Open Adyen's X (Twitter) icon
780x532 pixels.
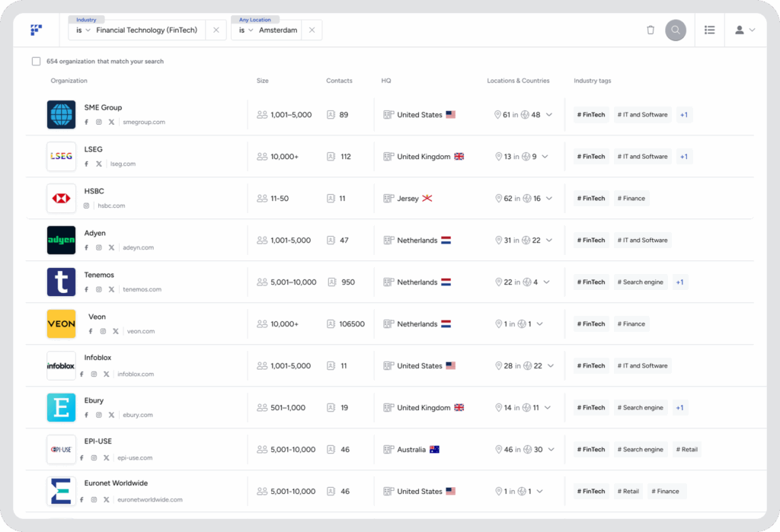[x=111, y=247]
